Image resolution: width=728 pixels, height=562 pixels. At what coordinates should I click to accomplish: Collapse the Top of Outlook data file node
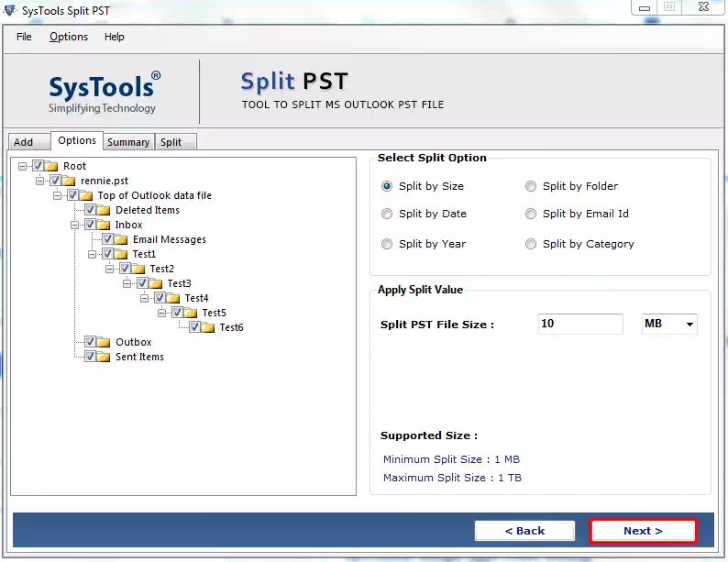(57, 195)
